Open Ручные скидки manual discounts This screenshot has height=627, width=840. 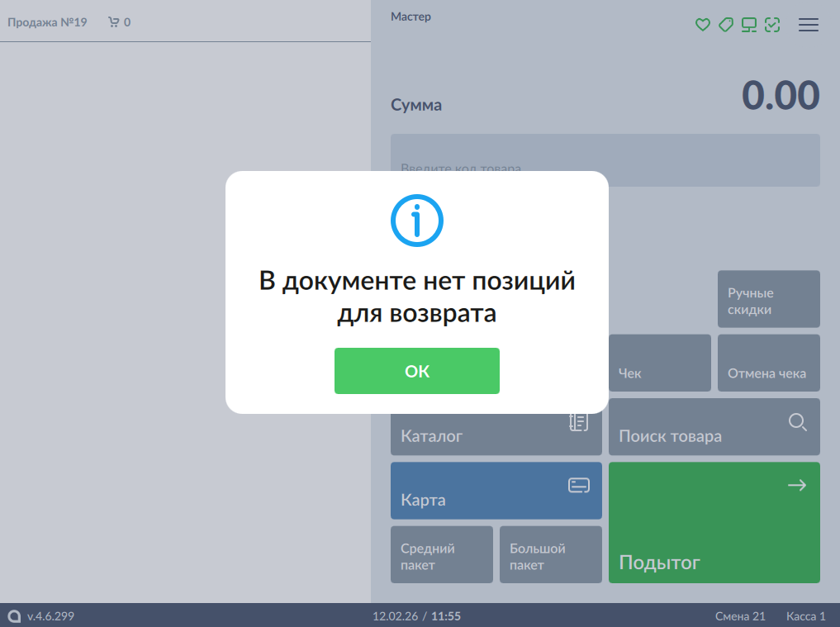768,299
